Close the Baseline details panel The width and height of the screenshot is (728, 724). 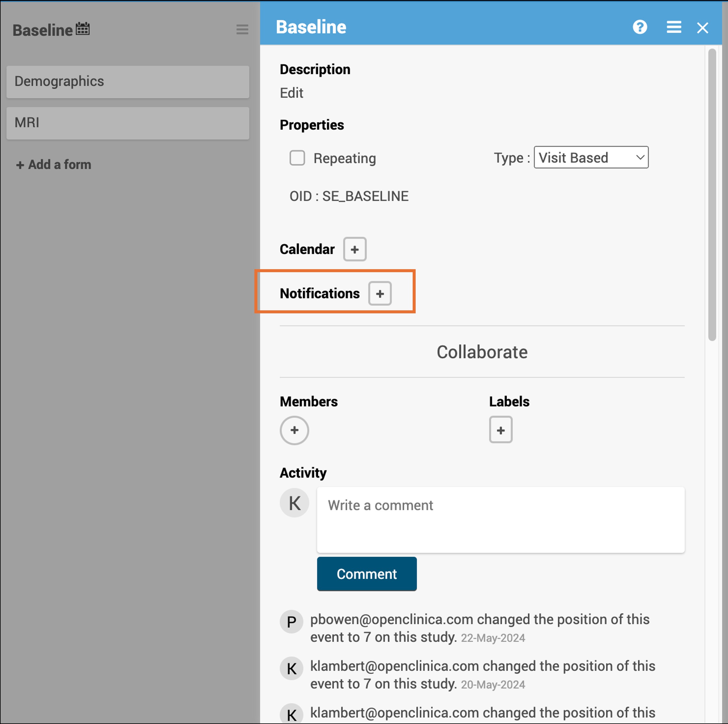[x=702, y=28]
